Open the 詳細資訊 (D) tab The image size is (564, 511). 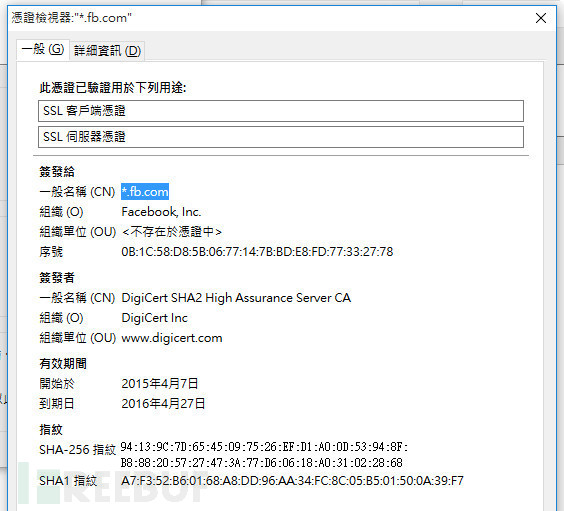point(107,51)
